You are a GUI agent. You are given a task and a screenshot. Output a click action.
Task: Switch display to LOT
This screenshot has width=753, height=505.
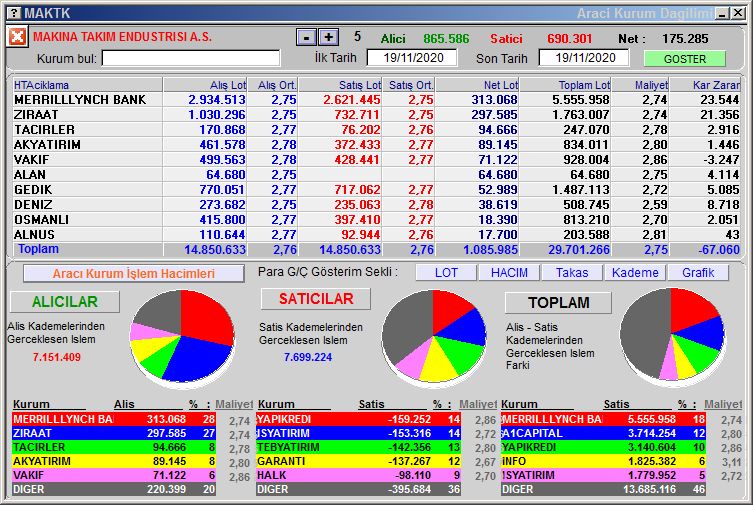446,273
